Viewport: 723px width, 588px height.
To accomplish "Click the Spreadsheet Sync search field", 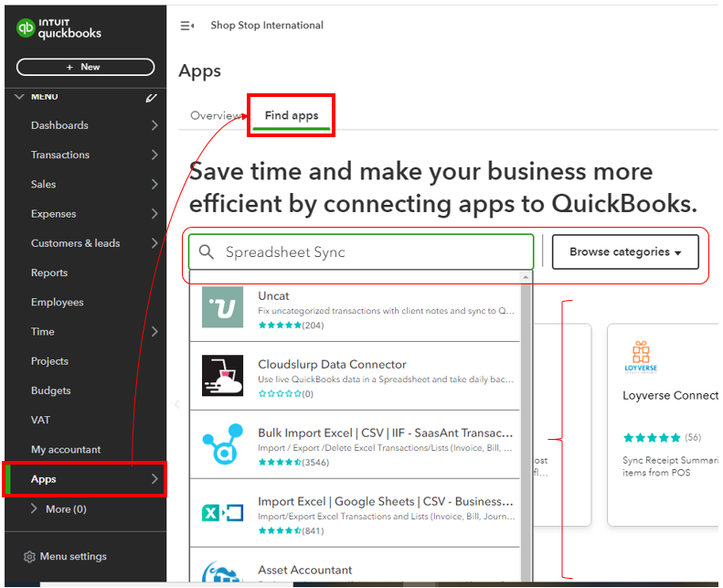I will click(x=361, y=251).
